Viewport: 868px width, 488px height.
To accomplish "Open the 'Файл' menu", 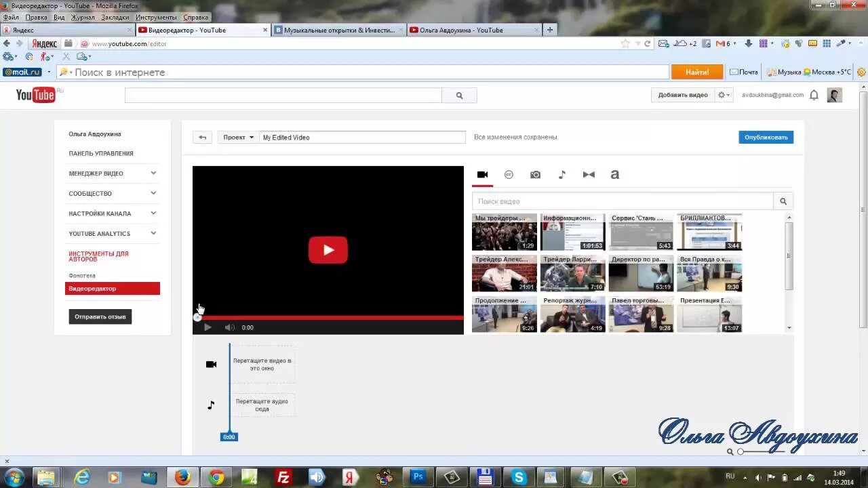I will [11, 17].
